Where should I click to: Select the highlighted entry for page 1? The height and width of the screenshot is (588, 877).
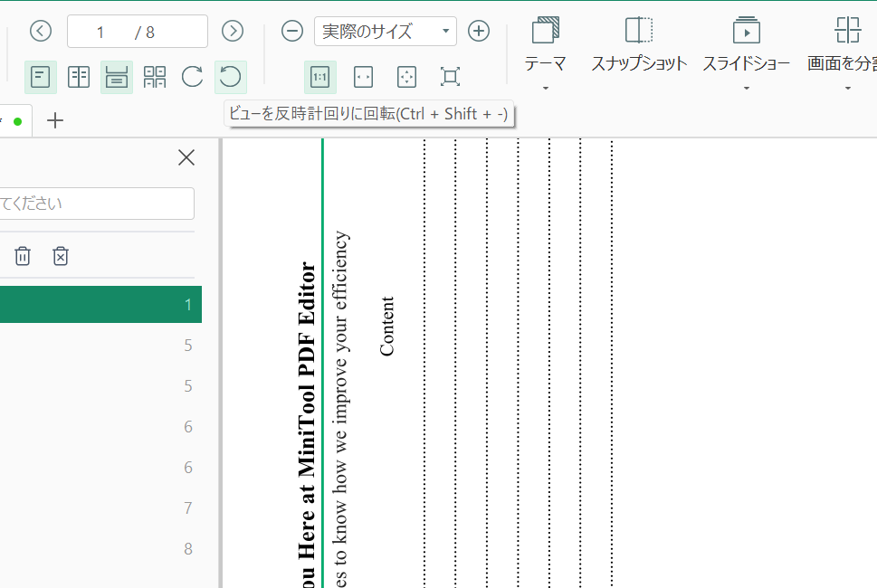[x=100, y=305]
